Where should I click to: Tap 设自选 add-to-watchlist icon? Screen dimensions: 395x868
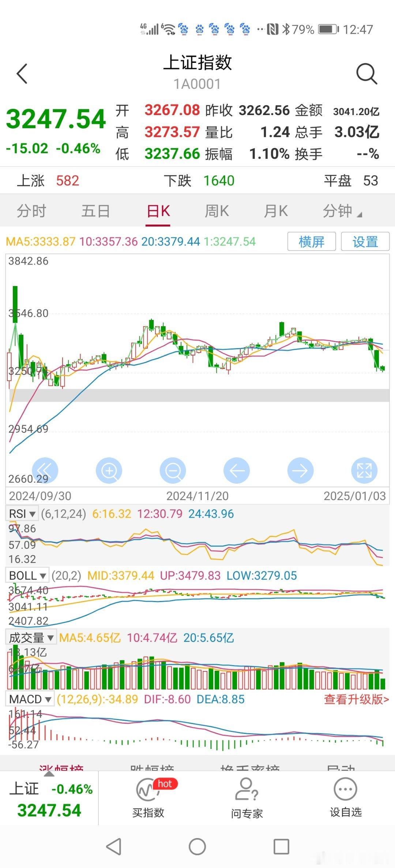pos(346,797)
